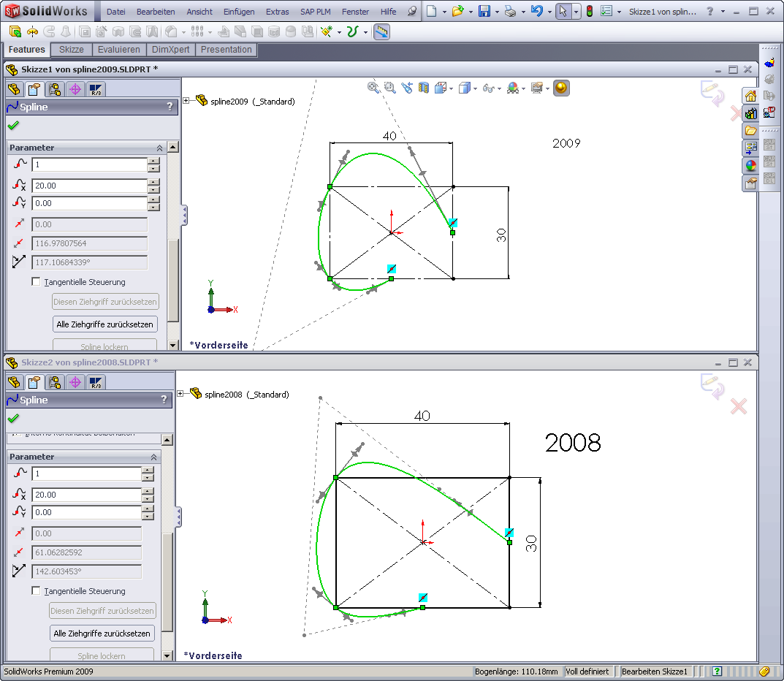Screen dimensions: 784x681
Task: Open the Datei menu
Action: click(115, 12)
